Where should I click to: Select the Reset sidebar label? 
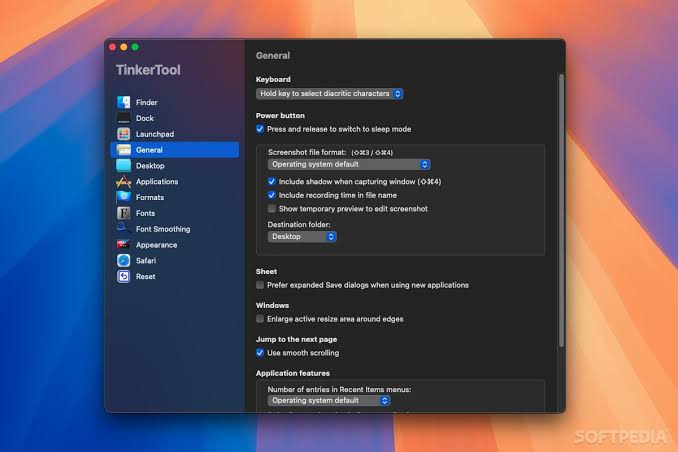point(145,276)
